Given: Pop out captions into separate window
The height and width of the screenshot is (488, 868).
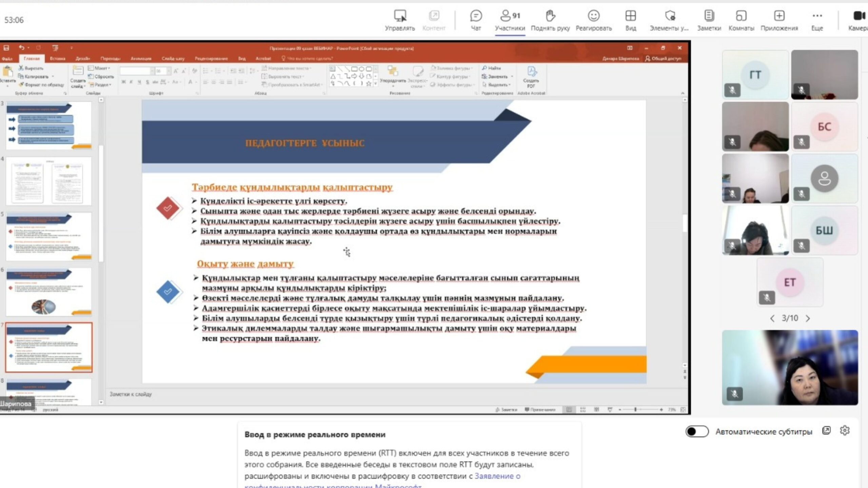Looking at the screenshot, I should (826, 430).
